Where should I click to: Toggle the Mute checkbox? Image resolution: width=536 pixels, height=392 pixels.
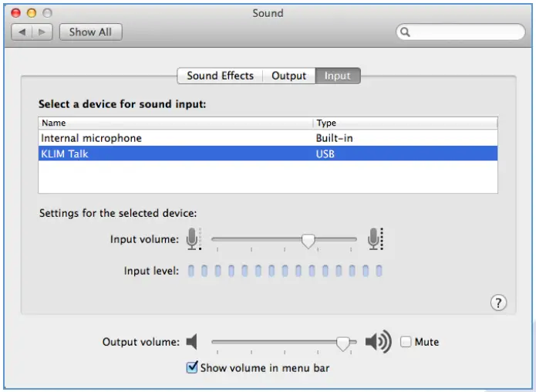pos(406,341)
